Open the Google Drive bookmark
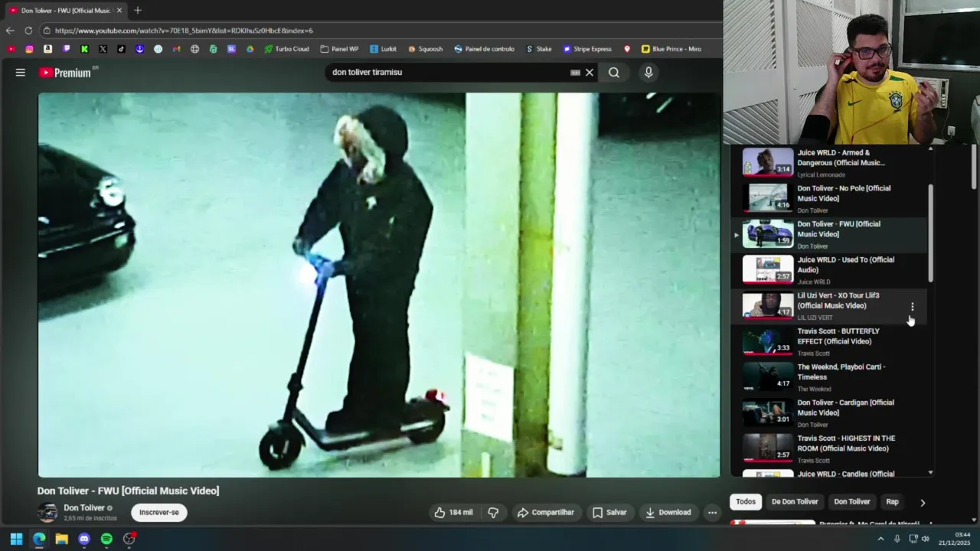Viewport: 980px width, 551px height. click(250, 49)
